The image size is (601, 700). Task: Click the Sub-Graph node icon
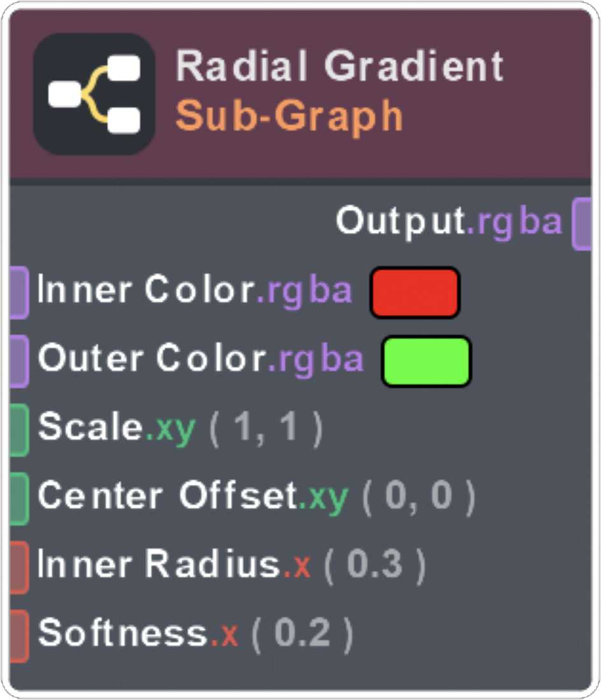coord(94,94)
